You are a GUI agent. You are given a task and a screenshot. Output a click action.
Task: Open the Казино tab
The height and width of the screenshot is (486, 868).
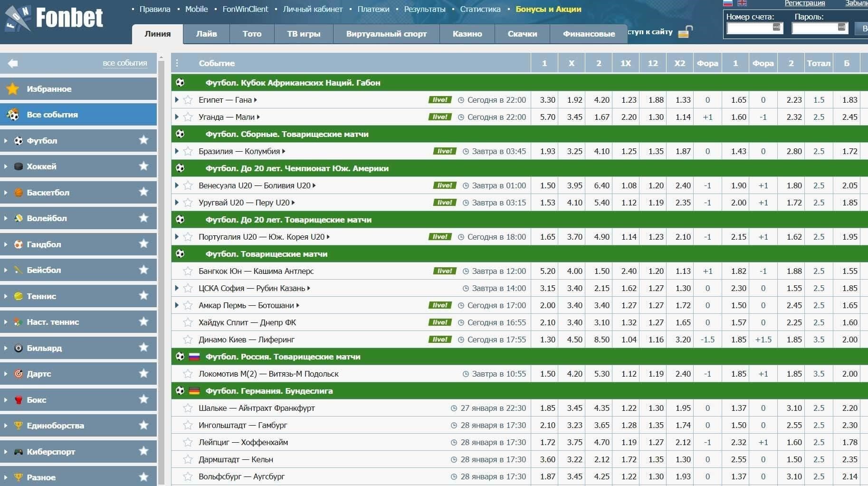pos(467,34)
